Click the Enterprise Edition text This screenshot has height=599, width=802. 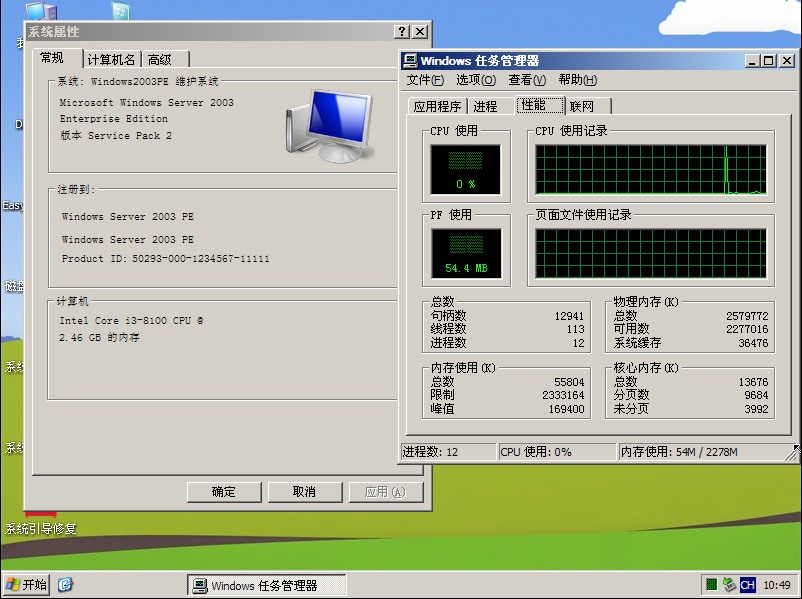[114, 119]
